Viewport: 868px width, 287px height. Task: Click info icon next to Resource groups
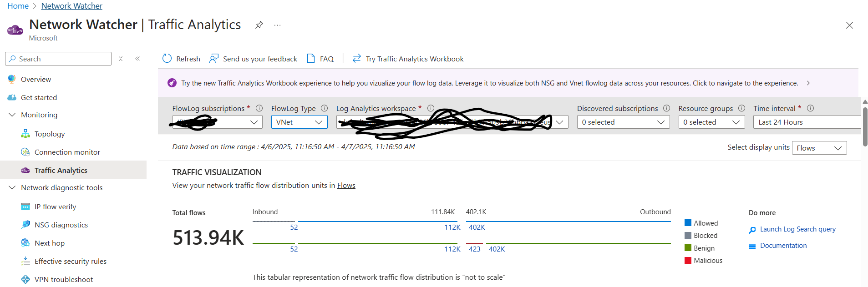[742, 108]
